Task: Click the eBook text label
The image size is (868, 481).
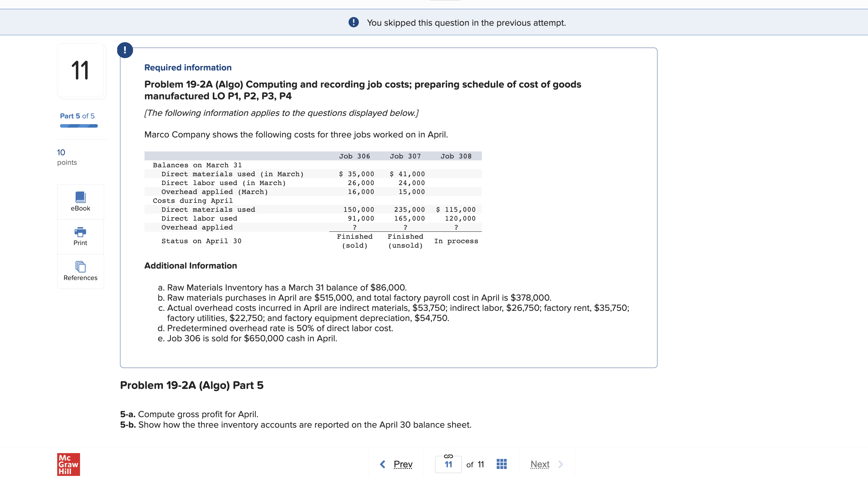Action: tap(80, 208)
